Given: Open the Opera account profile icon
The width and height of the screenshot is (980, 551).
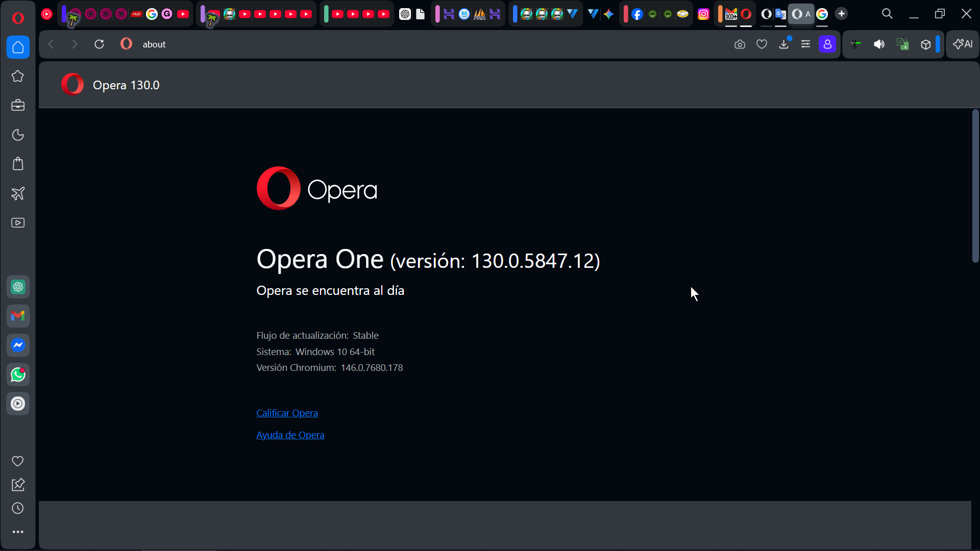Looking at the screenshot, I should point(827,44).
